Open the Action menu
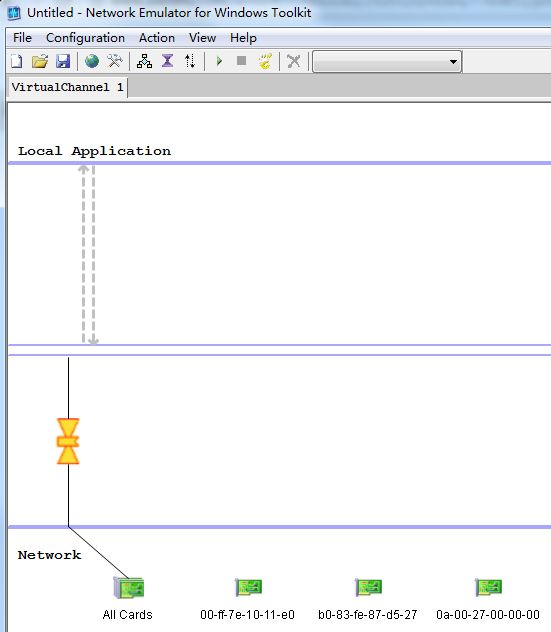The width and height of the screenshot is (551, 632). pos(157,38)
